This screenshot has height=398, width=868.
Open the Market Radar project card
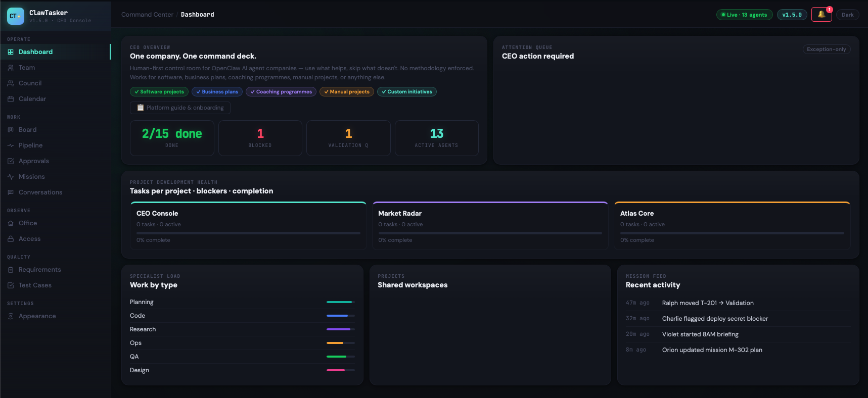[x=490, y=226]
